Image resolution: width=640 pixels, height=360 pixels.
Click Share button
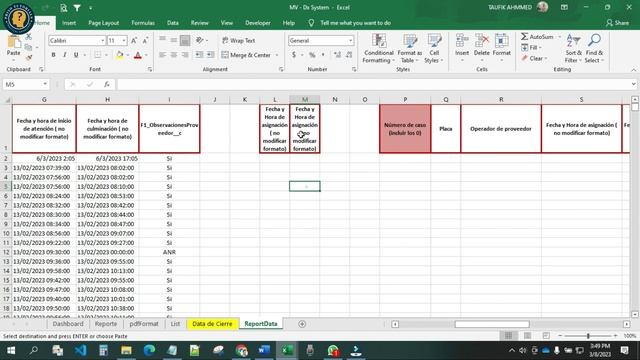[618, 23]
